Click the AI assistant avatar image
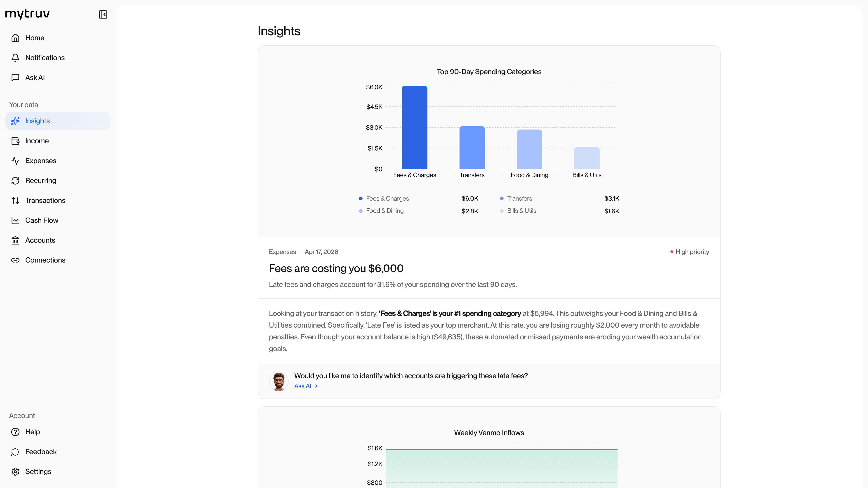The height and width of the screenshot is (488, 868). tap(279, 381)
